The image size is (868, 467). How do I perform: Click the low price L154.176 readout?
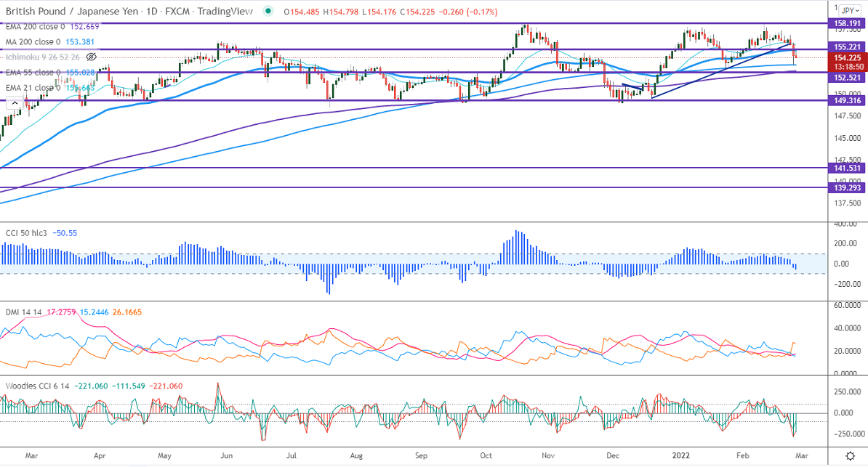(379, 12)
